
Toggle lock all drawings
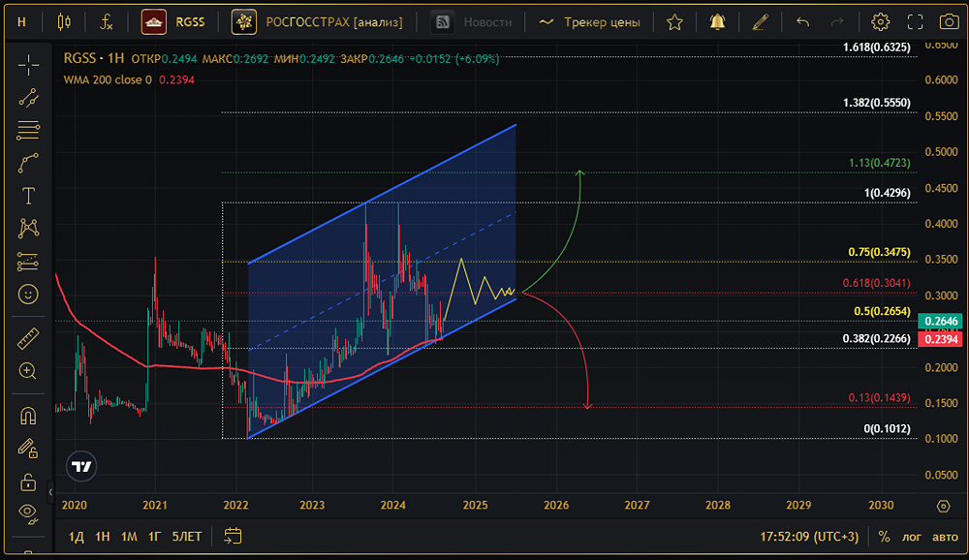pos(28,481)
